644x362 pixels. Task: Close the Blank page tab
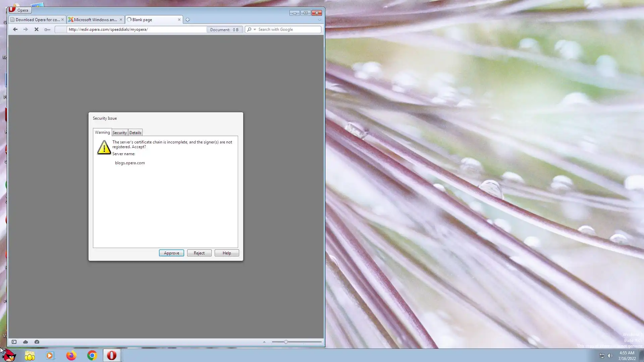pos(179,20)
